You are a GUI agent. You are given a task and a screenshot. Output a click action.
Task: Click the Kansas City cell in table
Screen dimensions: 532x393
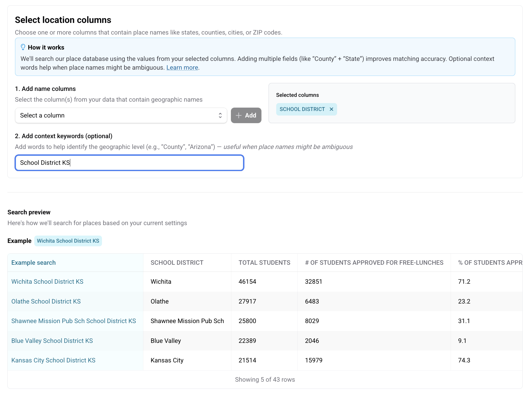(167, 360)
